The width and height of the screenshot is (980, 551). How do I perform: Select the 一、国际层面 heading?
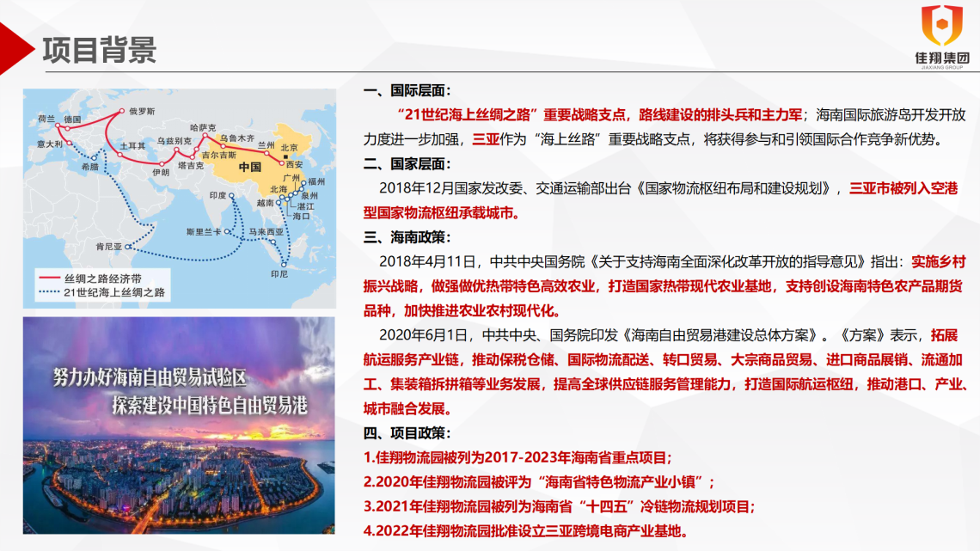tap(407, 91)
